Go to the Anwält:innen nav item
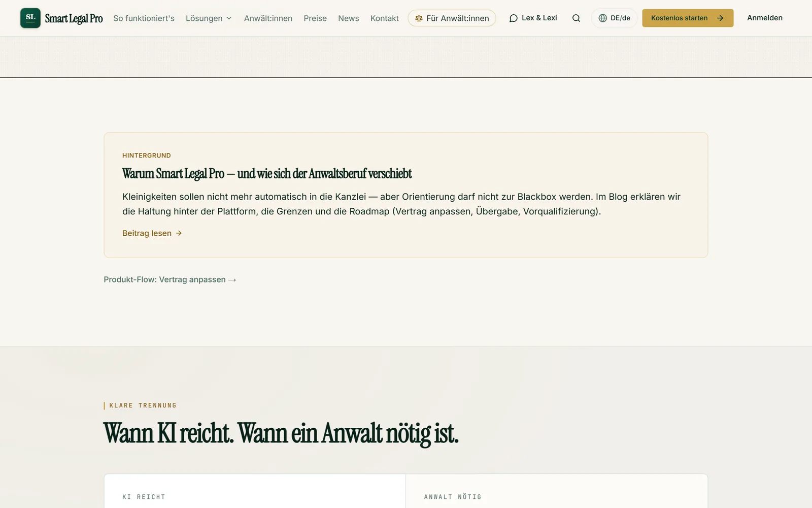Image resolution: width=812 pixels, height=508 pixels. pyautogui.click(x=268, y=18)
